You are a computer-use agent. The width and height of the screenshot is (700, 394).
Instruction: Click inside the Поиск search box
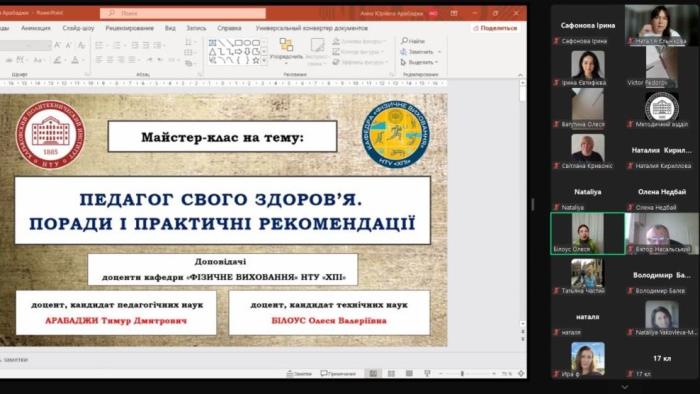tap(183, 13)
